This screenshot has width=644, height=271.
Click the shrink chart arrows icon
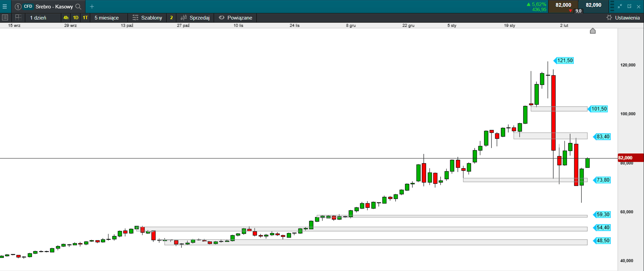click(620, 6)
